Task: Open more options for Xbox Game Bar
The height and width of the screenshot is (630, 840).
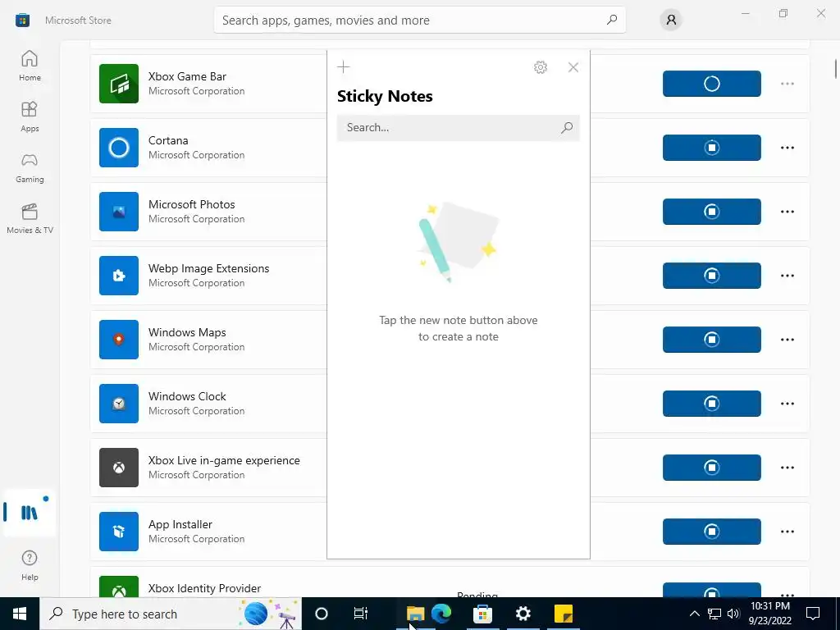Action: pyautogui.click(x=787, y=84)
